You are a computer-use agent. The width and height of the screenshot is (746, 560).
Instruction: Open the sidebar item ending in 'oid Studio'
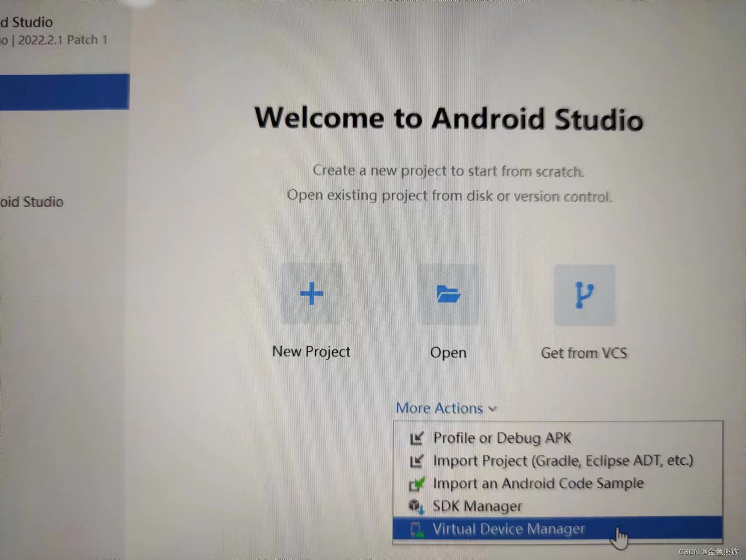click(x=32, y=202)
